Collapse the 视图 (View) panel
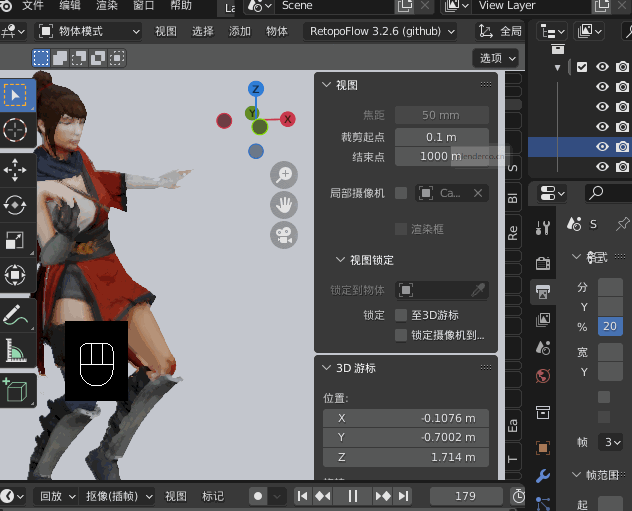The width and height of the screenshot is (632, 511). pyautogui.click(x=326, y=85)
